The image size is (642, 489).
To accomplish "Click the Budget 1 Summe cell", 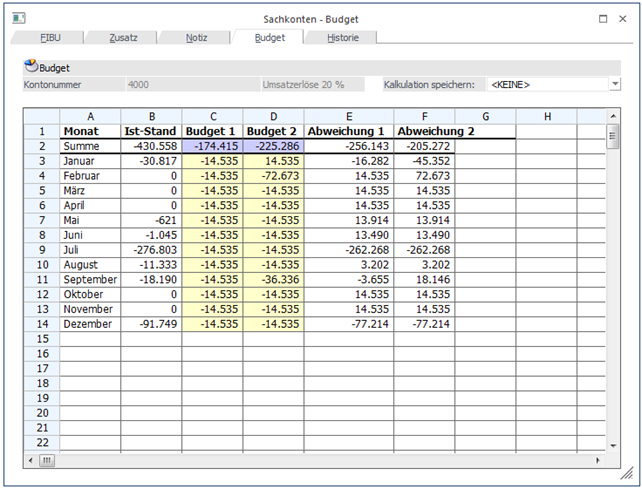I will coord(212,146).
